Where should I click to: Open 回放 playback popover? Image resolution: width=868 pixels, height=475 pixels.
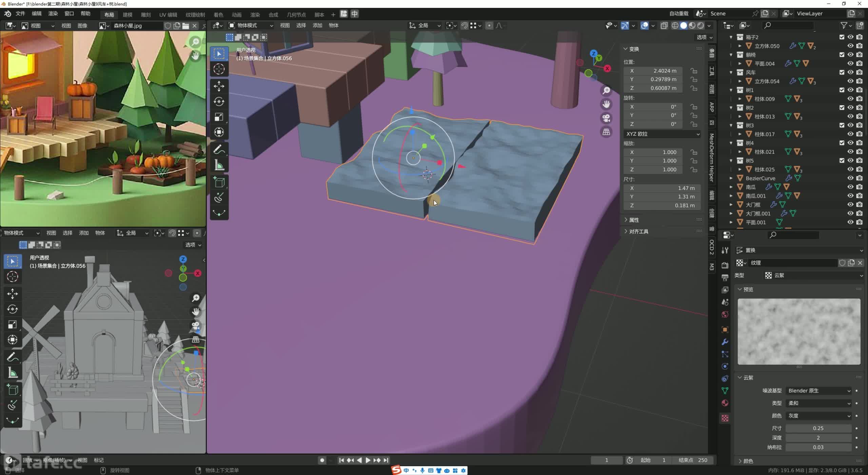(x=30, y=460)
